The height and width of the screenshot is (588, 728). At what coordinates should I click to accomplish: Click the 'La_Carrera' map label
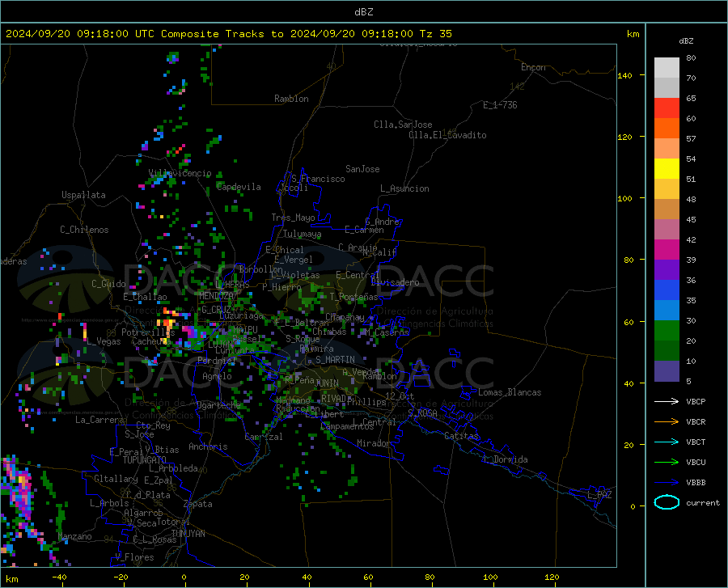coord(99,420)
